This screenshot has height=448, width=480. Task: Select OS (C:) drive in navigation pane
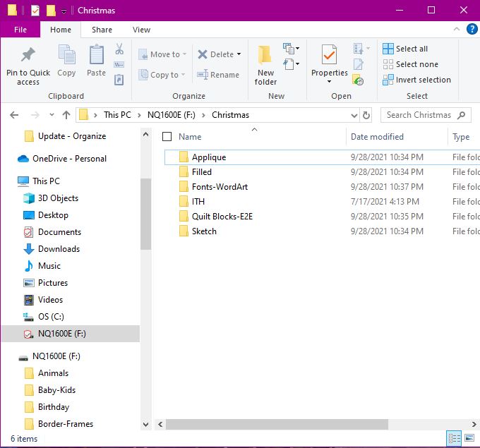point(44,316)
